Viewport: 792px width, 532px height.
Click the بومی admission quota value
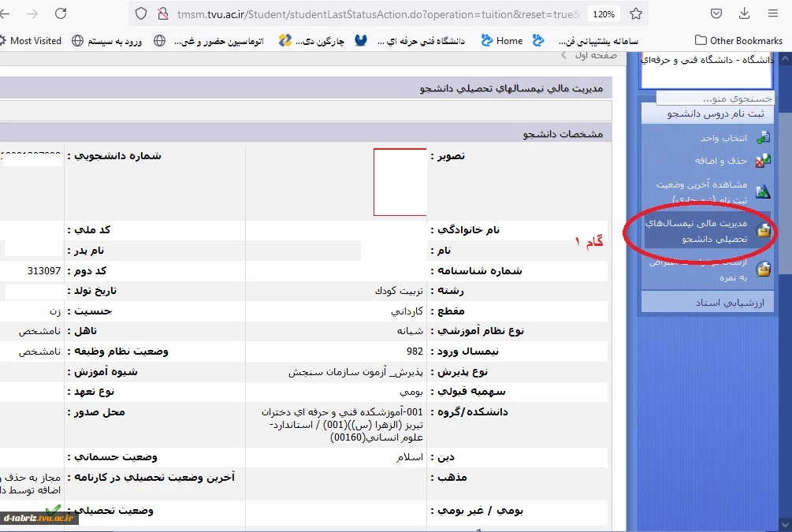coord(411,392)
